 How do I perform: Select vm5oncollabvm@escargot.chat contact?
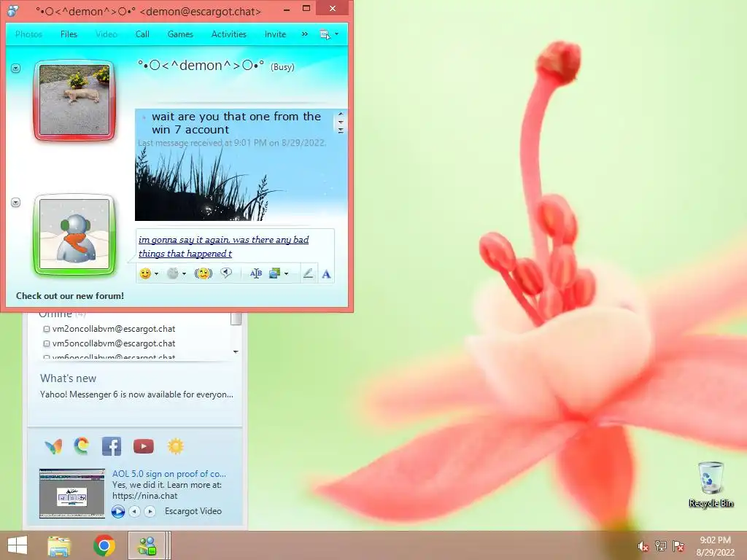pos(114,343)
